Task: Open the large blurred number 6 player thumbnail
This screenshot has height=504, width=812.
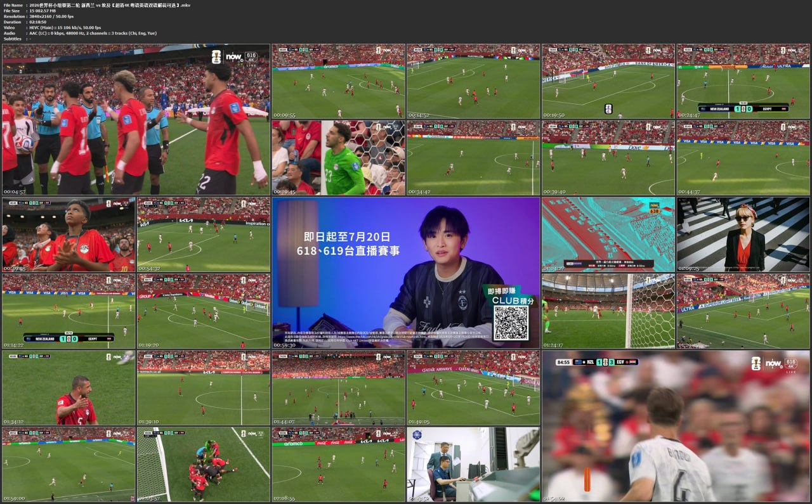Action: click(x=676, y=426)
